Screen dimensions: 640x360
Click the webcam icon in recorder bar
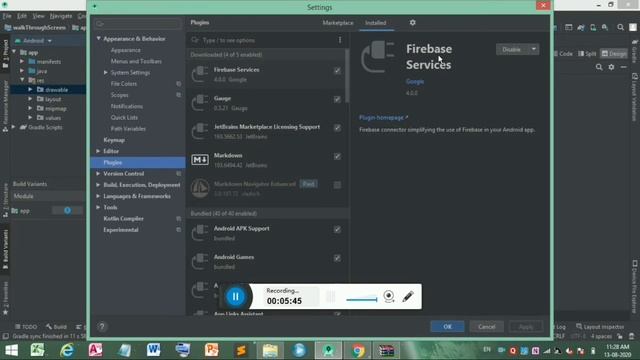389,296
